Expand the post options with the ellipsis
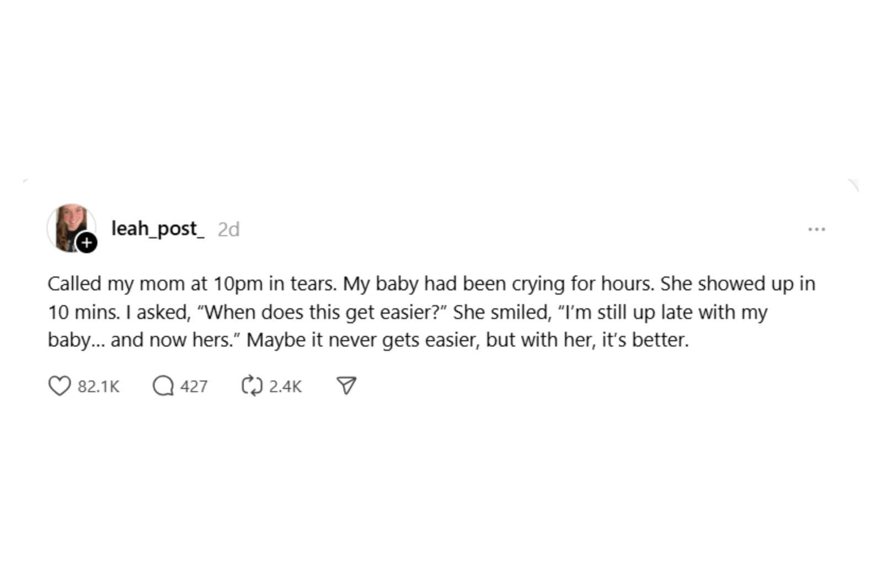Screen dimensions: 882x588 pyautogui.click(x=816, y=228)
